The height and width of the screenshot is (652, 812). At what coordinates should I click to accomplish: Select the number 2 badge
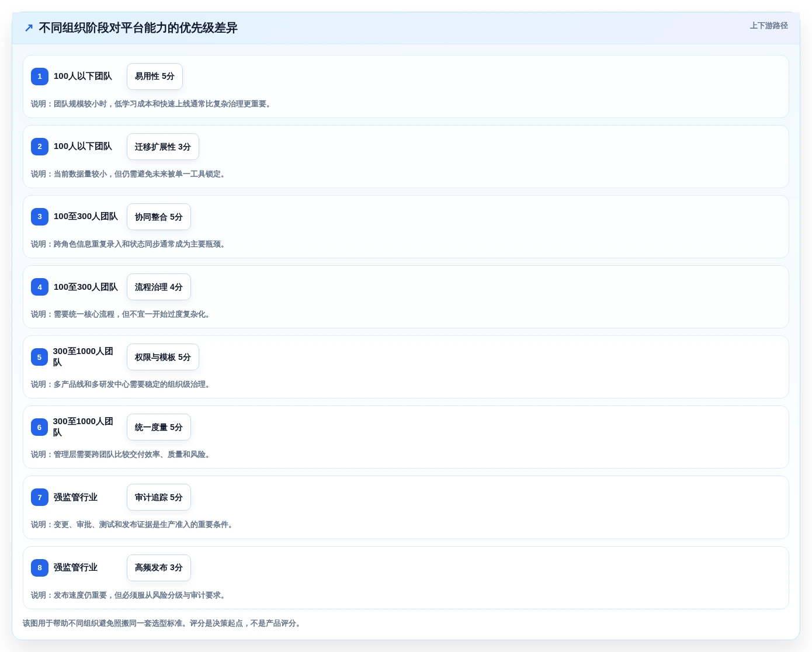pos(40,147)
